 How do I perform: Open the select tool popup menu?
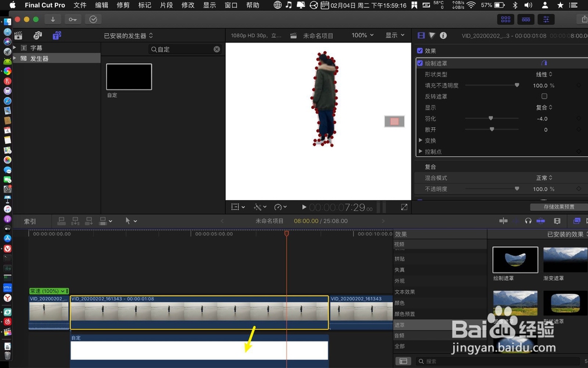pyautogui.click(x=131, y=221)
